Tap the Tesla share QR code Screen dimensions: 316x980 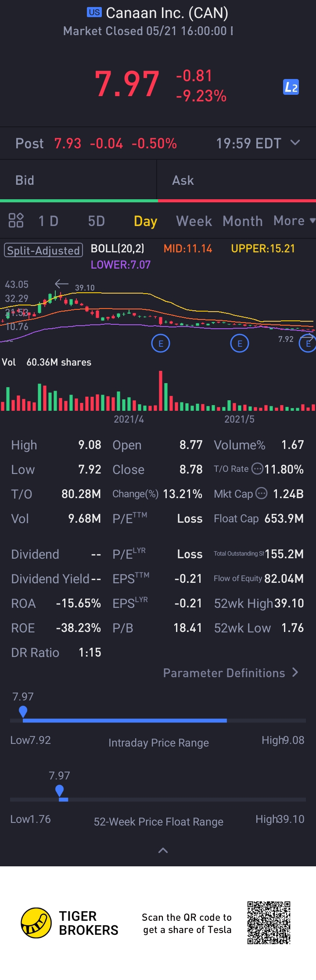(269, 923)
